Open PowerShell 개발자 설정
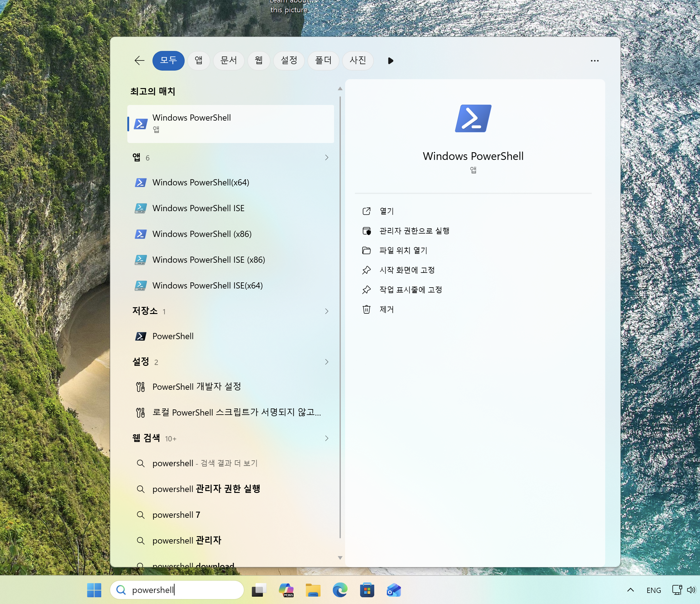The width and height of the screenshot is (700, 604). 231,387
